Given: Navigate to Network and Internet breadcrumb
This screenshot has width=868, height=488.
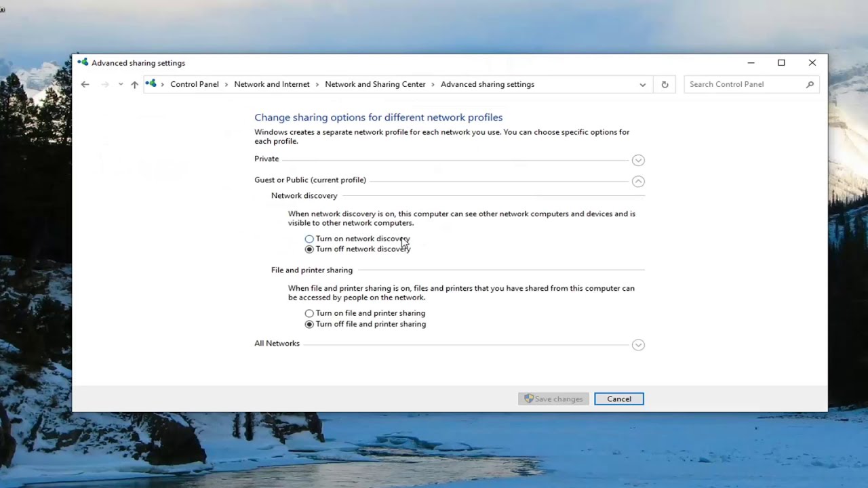Looking at the screenshot, I should [x=272, y=84].
